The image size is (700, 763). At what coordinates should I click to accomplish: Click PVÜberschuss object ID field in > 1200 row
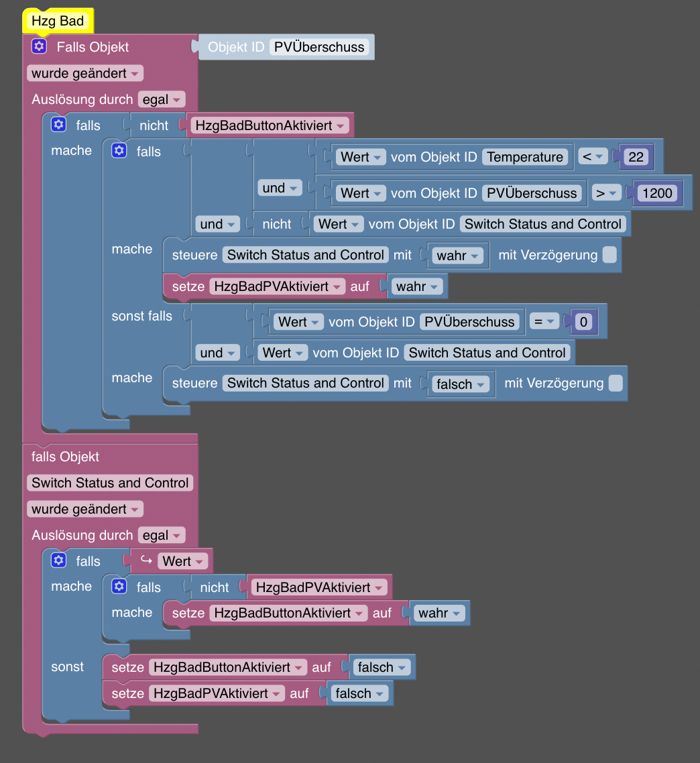532,192
